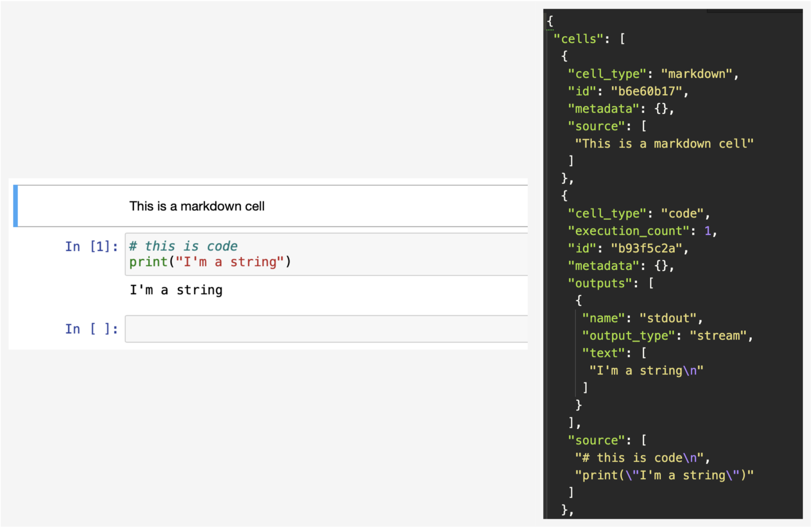Click the print("I'm a string") line in code cell
The height and width of the screenshot is (528, 812).
(210, 262)
